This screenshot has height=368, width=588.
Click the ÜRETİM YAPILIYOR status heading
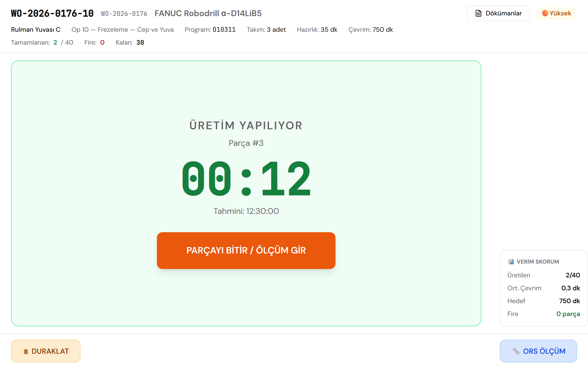coord(246,125)
